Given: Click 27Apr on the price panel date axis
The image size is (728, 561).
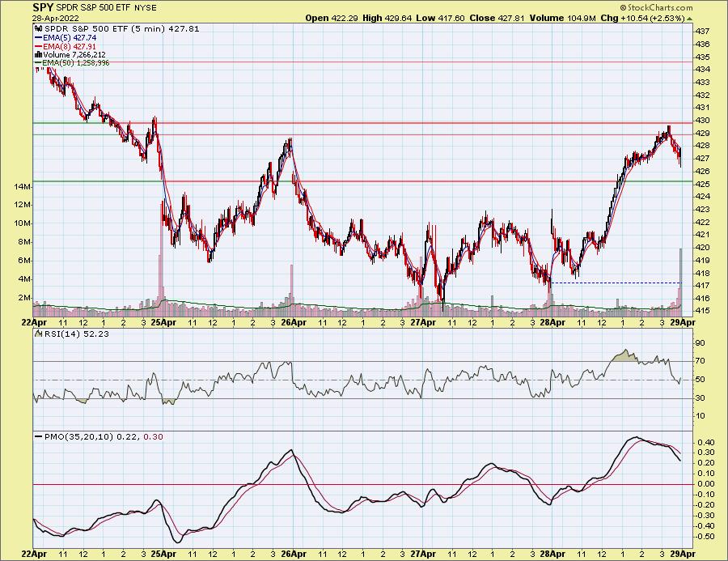Looking at the screenshot, I should (x=423, y=322).
